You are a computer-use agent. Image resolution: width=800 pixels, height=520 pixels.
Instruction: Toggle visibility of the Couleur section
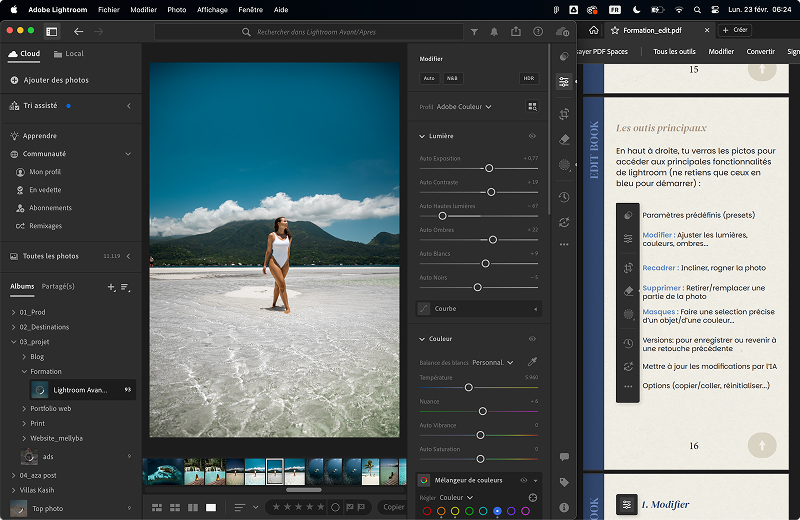pos(532,339)
